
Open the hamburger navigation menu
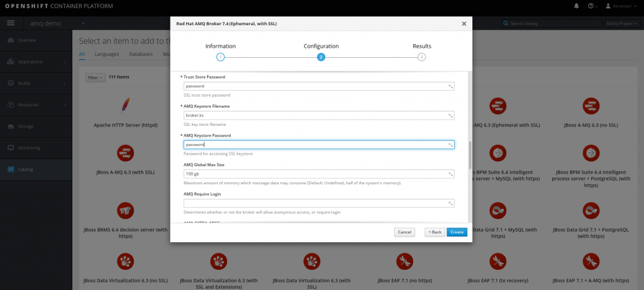tap(11, 23)
